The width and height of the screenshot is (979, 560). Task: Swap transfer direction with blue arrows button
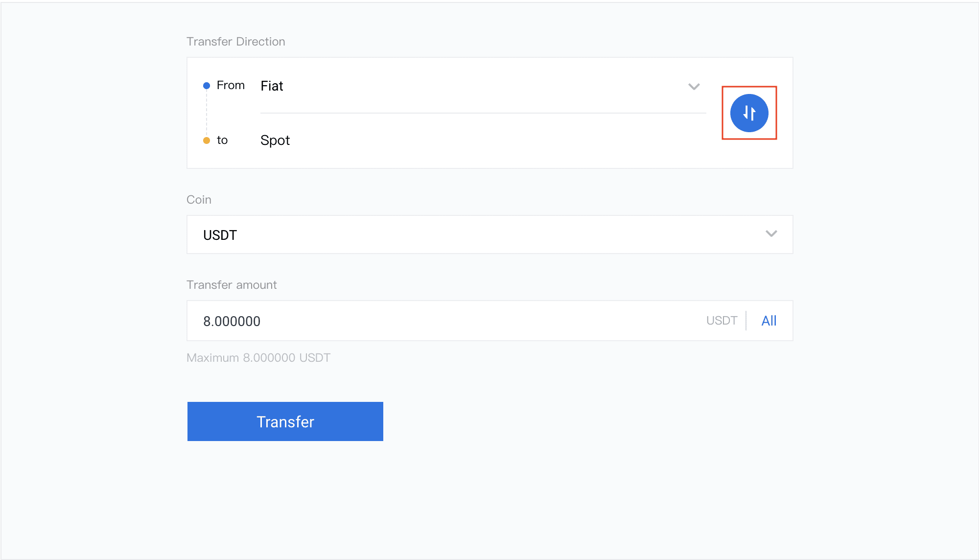click(749, 113)
